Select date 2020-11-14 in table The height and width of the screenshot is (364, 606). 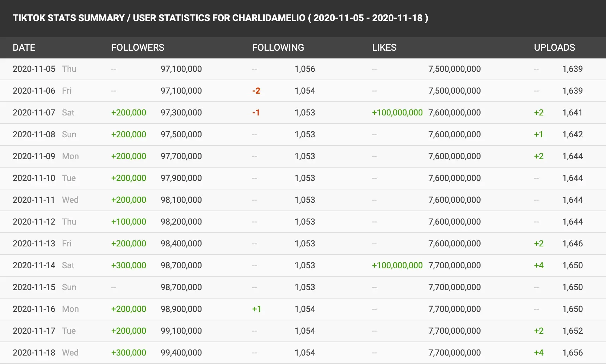34,265
